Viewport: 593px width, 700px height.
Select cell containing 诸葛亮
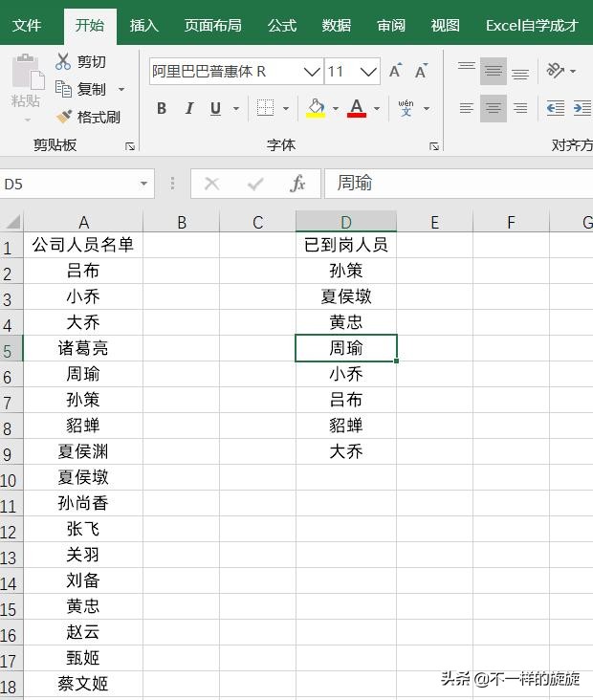tap(83, 348)
